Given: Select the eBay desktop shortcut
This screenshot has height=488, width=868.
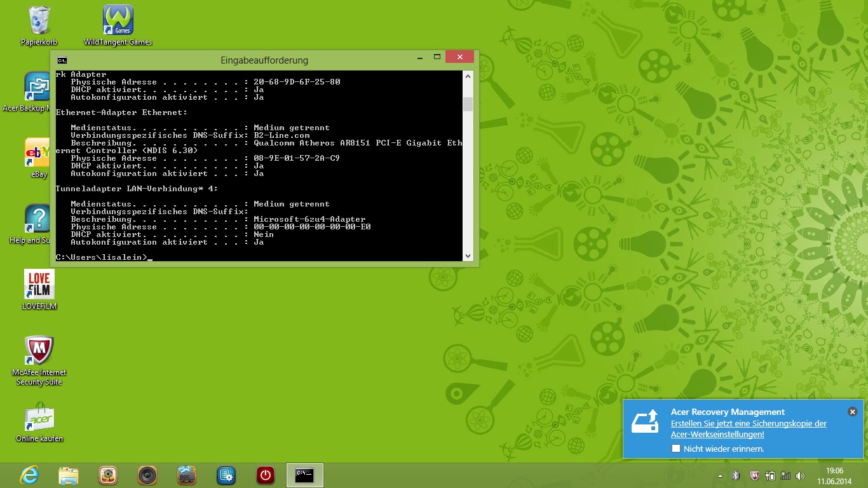Looking at the screenshot, I should [x=38, y=158].
